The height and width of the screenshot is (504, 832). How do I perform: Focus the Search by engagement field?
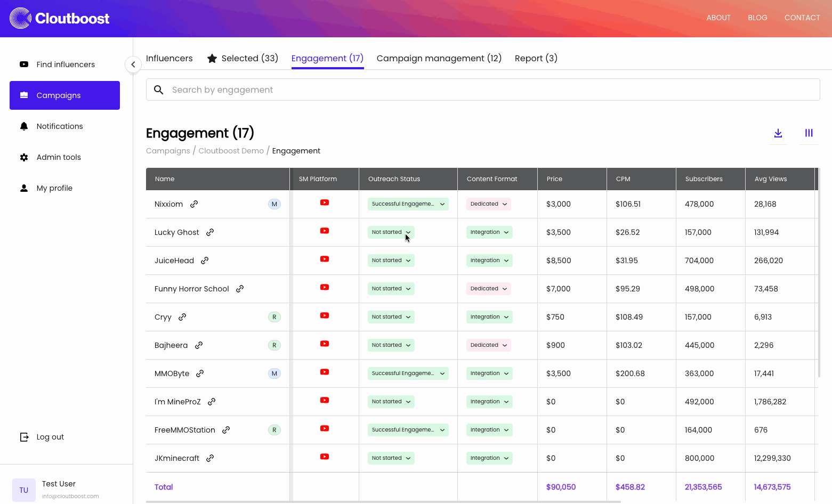(x=483, y=90)
